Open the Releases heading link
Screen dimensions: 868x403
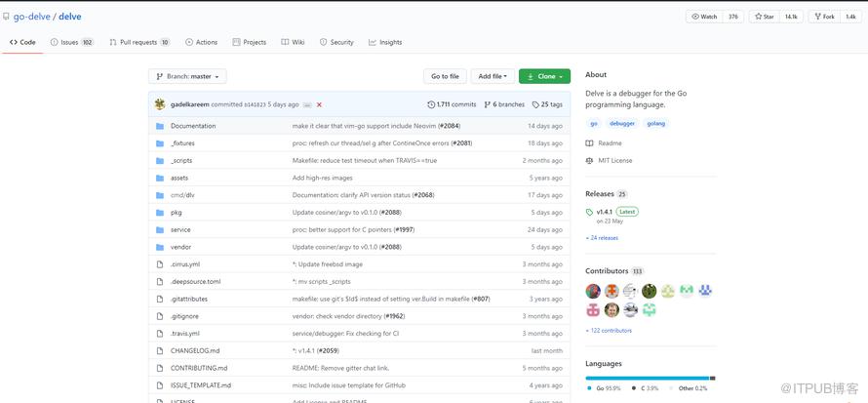[607, 194]
